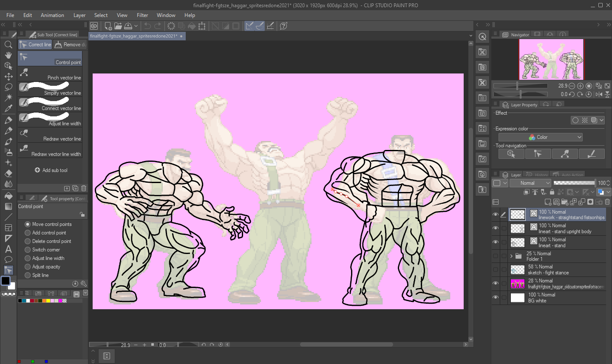Viewport: 612px width, 364px height.
Task: Click the Redo arrow
Action: (157, 26)
